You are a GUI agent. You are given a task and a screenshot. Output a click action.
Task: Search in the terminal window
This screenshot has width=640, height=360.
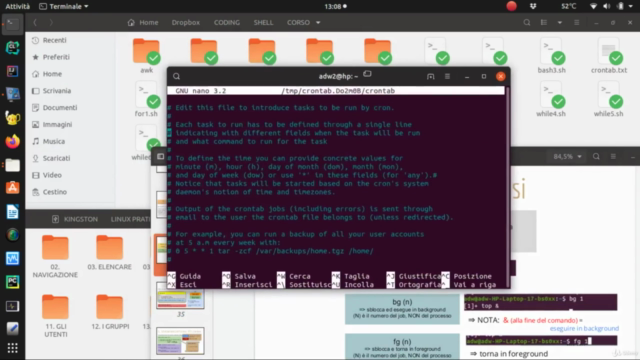pyautogui.click(x=176, y=76)
